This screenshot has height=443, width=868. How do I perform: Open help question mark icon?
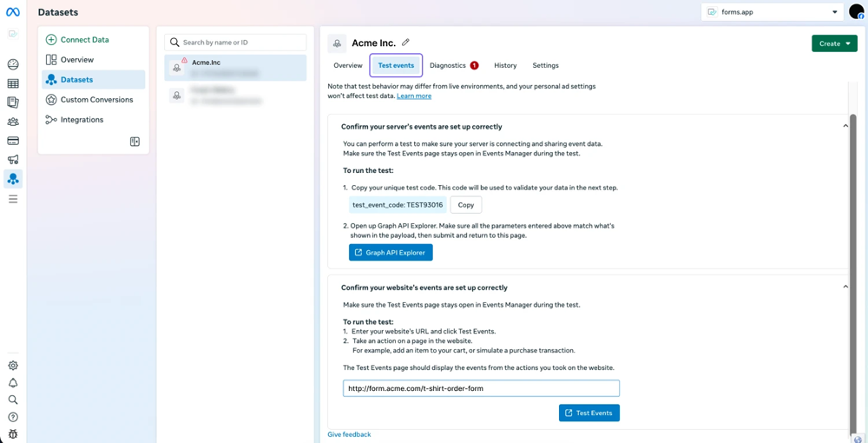coord(13,417)
